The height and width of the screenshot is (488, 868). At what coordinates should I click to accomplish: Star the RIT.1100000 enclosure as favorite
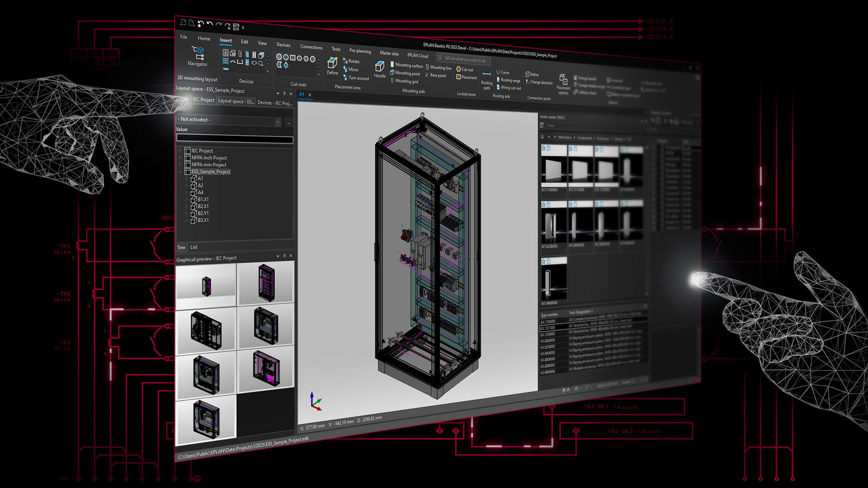click(544, 149)
